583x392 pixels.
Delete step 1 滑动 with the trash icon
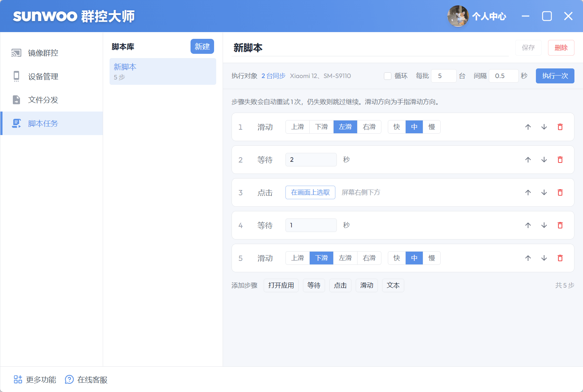click(x=560, y=127)
